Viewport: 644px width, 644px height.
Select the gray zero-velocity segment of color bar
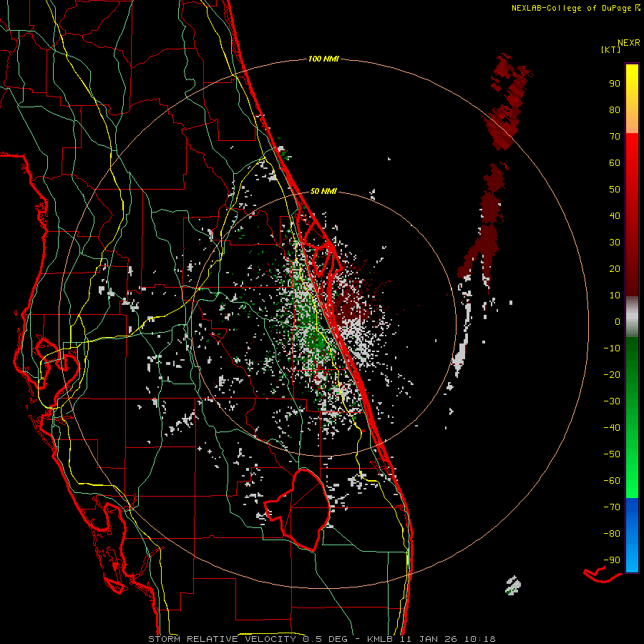pyautogui.click(x=632, y=317)
